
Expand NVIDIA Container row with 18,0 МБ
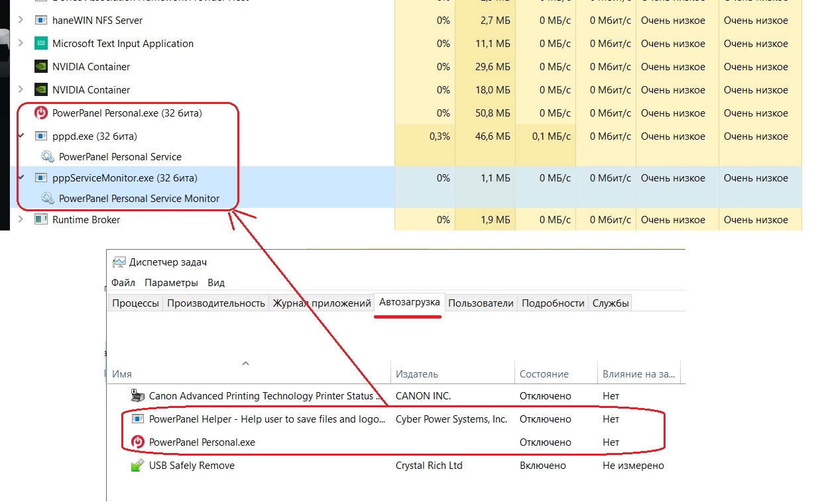[21, 90]
